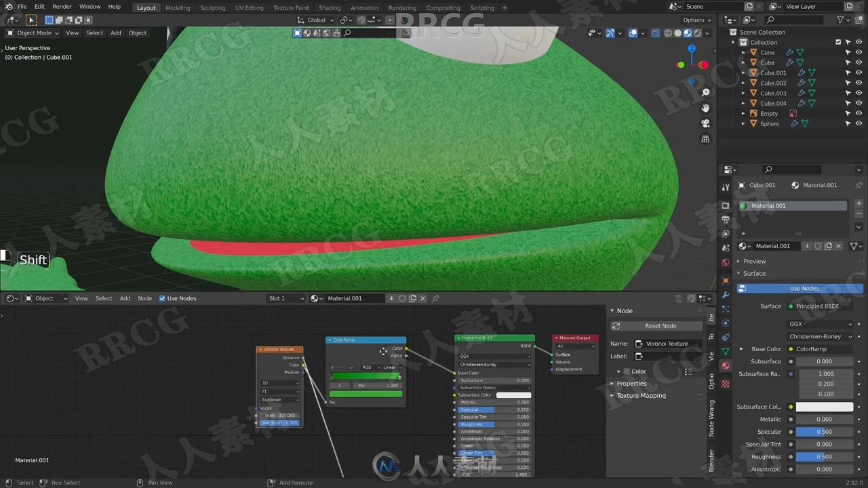Open the Tool properties tab
868x488 pixels.
click(726, 187)
